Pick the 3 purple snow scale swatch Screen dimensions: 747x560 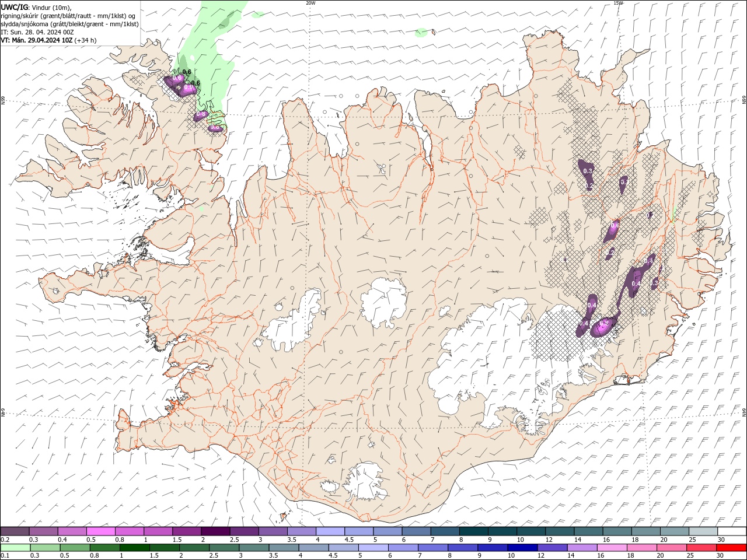[273, 531]
